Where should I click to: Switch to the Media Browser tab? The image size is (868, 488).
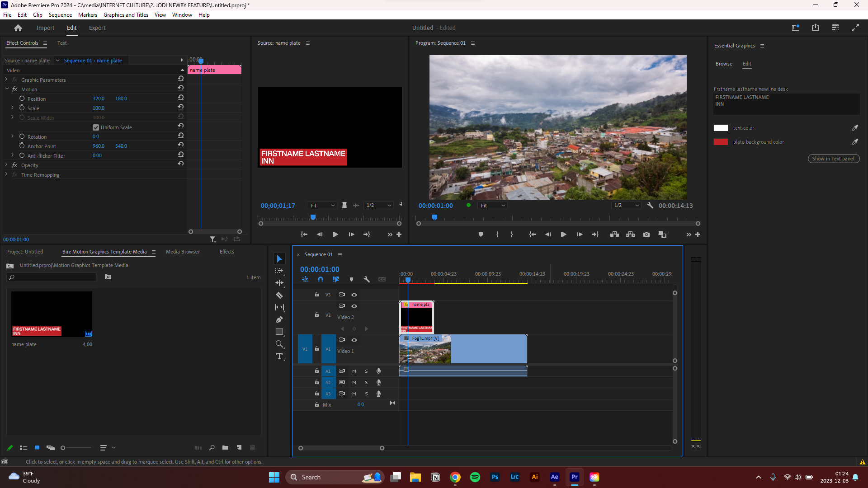pos(183,252)
